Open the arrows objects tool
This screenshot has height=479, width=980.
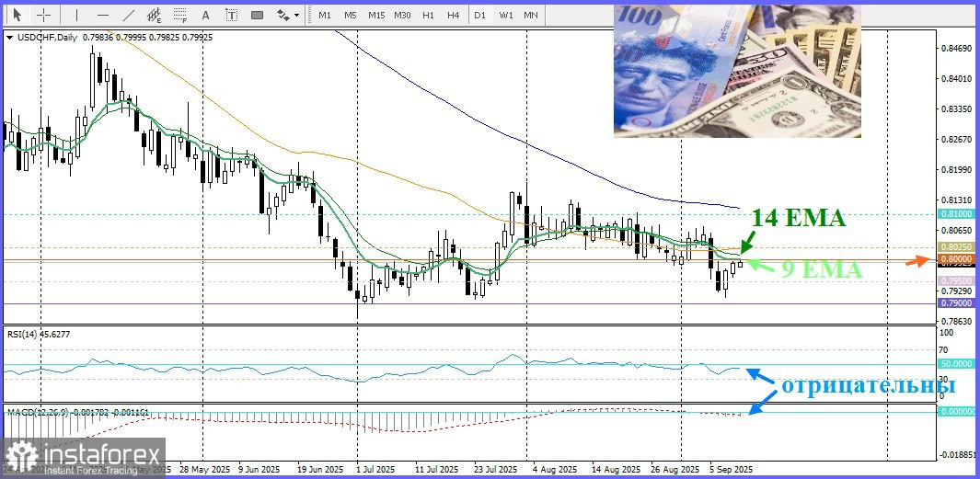coord(282,15)
